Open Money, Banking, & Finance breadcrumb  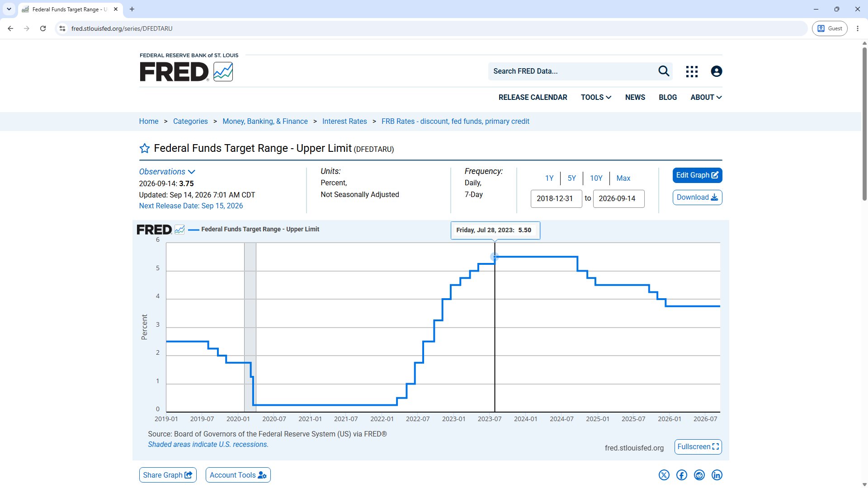pyautogui.click(x=265, y=122)
